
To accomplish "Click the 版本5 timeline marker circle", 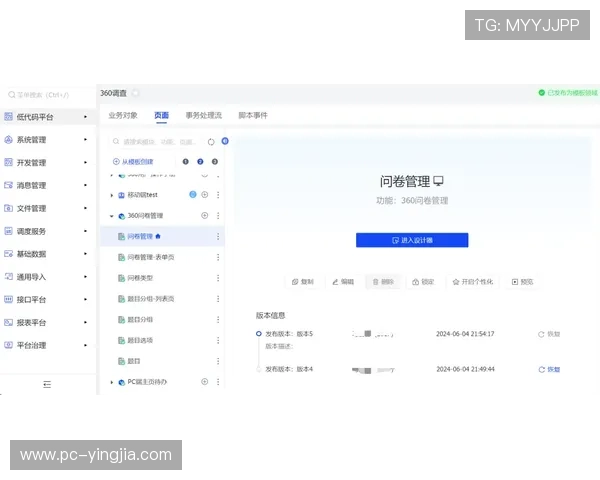I will coord(259,334).
